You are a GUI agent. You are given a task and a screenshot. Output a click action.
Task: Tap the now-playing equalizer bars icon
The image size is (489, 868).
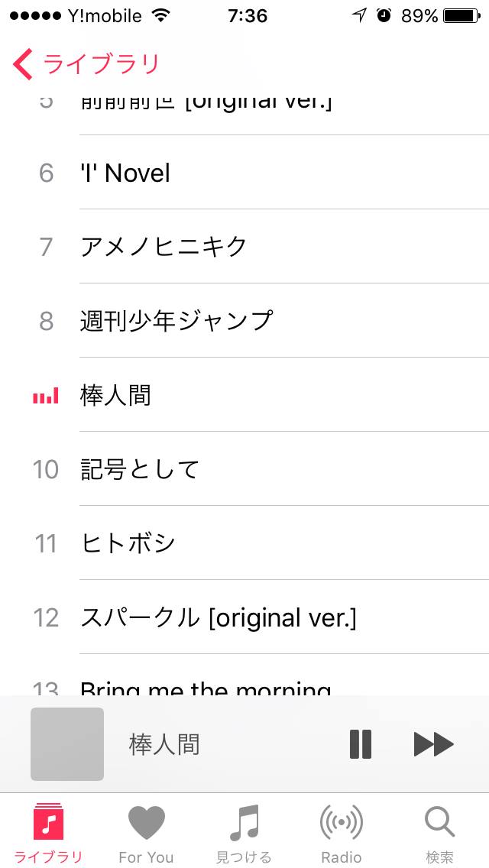(x=46, y=396)
